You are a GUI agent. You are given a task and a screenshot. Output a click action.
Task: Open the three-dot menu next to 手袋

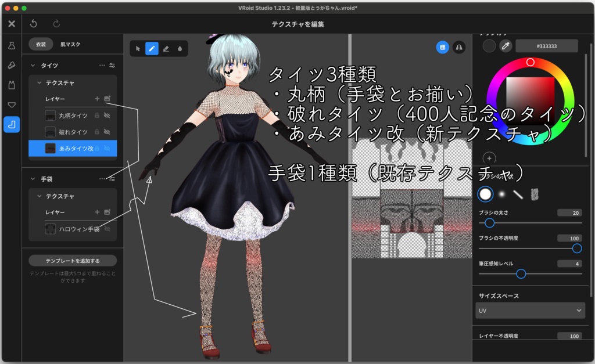(x=102, y=179)
